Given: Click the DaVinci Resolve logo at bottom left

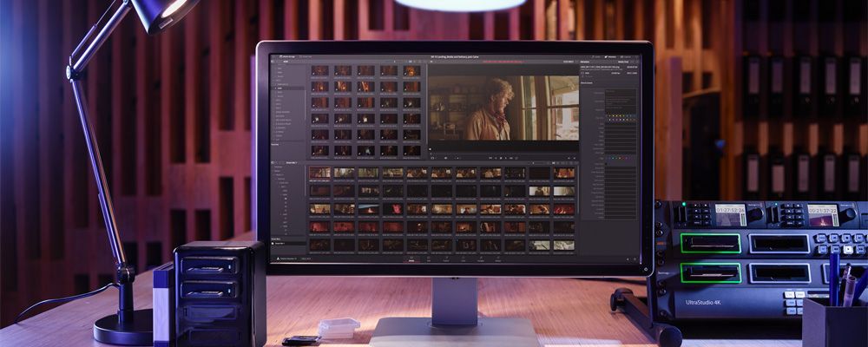Looking at the screenshot, I should 278,259.
